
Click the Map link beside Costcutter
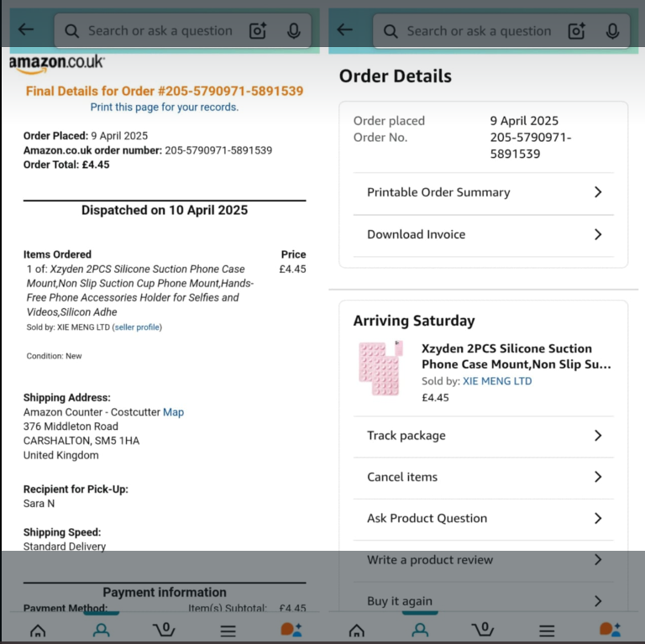[173, 412]
